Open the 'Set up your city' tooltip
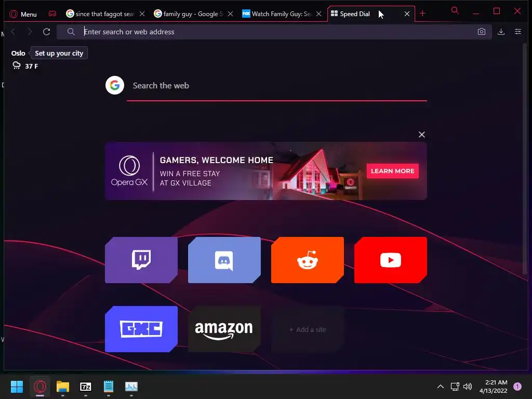 point(59,54)
